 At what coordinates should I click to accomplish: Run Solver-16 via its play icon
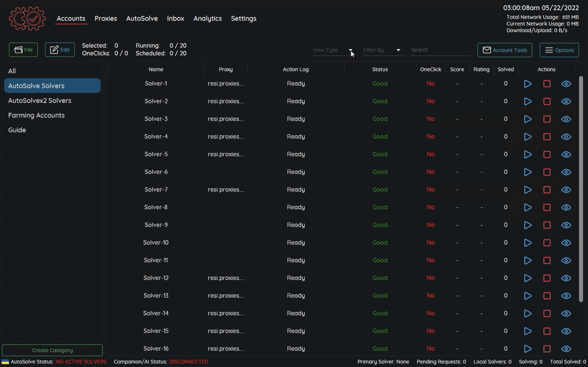point(528,349)
